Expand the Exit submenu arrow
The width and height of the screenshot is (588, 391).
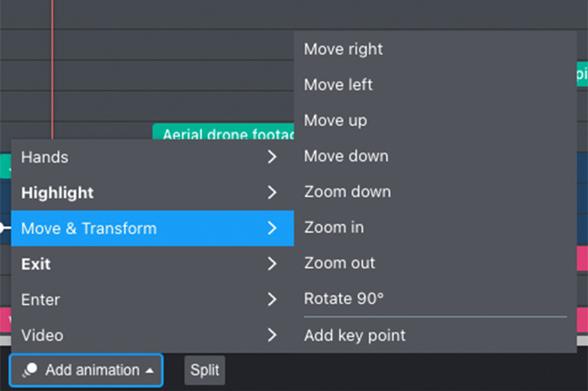point(272,263)
